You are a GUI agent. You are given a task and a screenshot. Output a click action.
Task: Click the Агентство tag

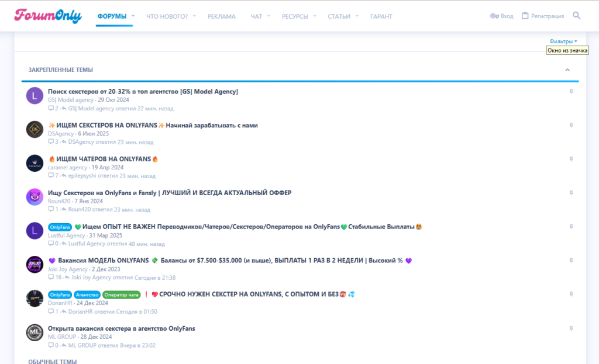point(87,294)
